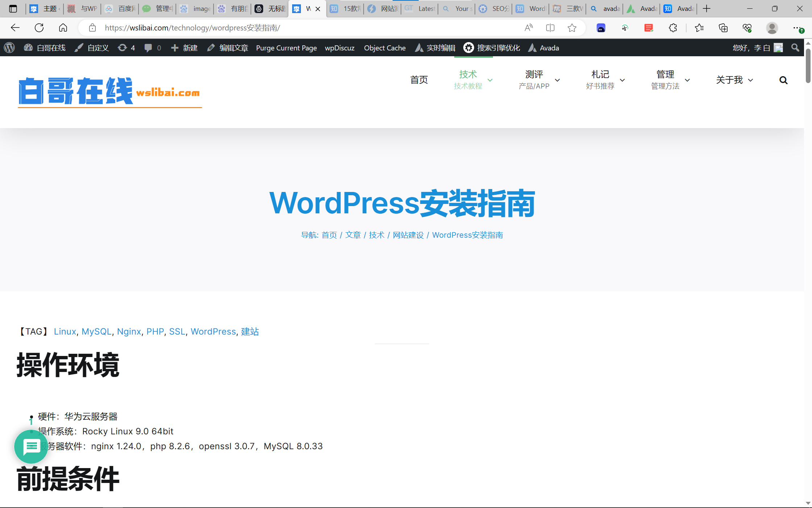Viewport: 812px width, 508px height.
Task: Open the 首页 navigation menu item
Action: click(x=419, y=80)
